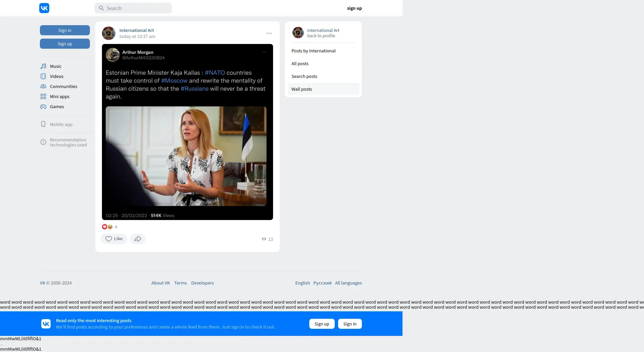Open International Art author name on post
Image resolution: width=644 pixels, height=352 pixels.
[137, 30]
